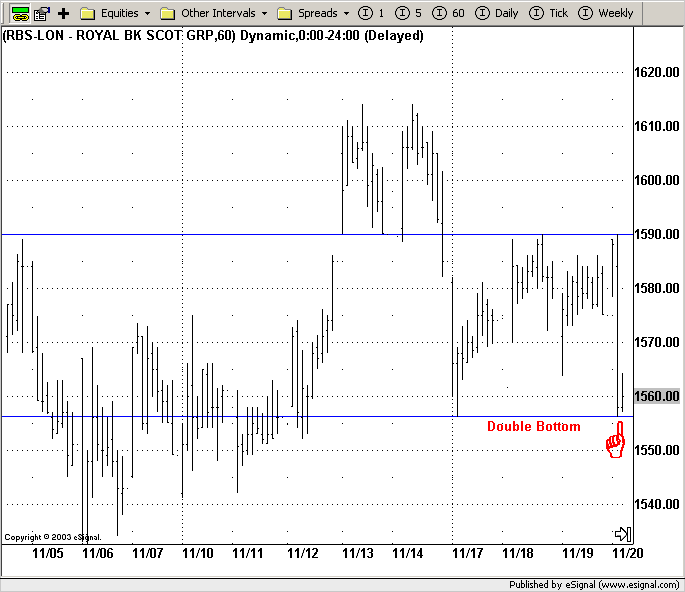
Task: Click the 11/19 date axis label
Action: 578,554
